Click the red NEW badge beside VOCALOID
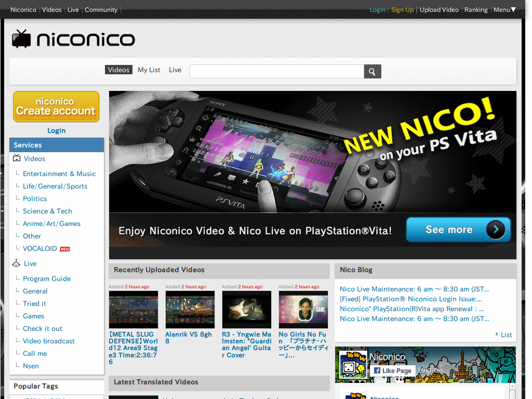The width and height of the screenshot is (532, 399). (x=64, y=249)
